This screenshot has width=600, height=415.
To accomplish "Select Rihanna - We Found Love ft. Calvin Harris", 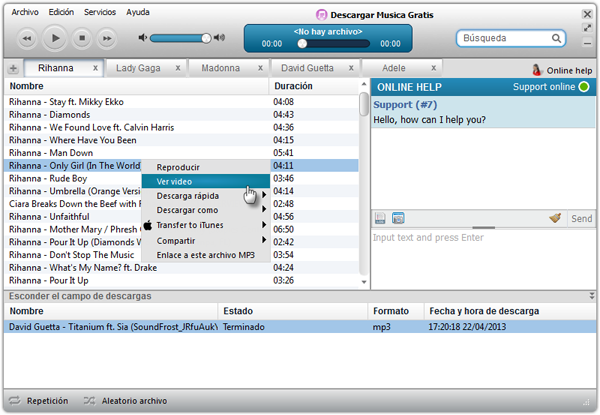I will click(x=181, y=127).
